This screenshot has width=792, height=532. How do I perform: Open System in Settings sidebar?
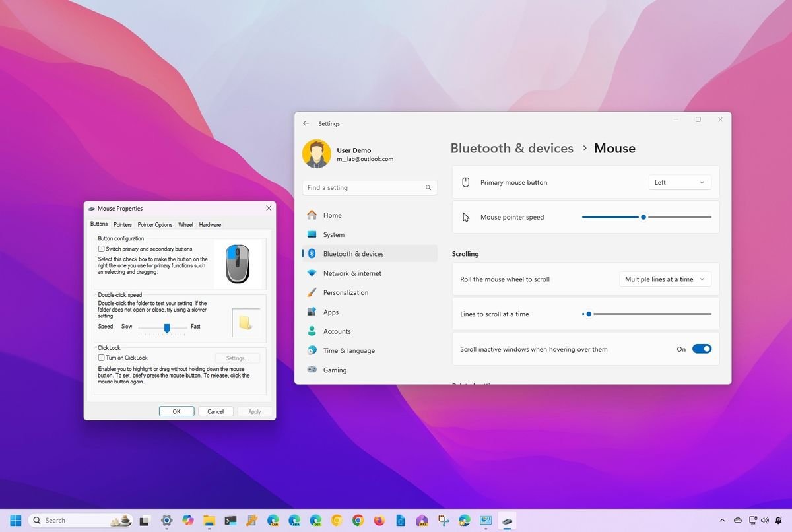(x=370, y=234)
